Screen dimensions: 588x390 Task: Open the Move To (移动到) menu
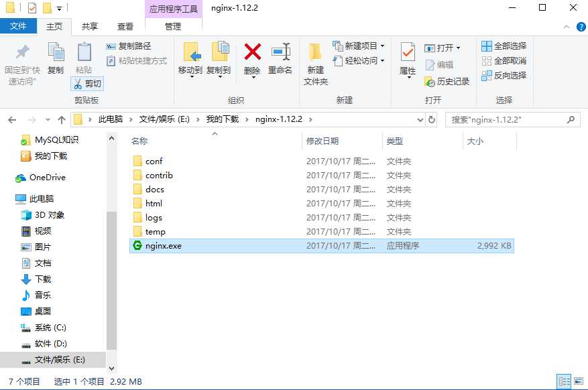[190, 59]
